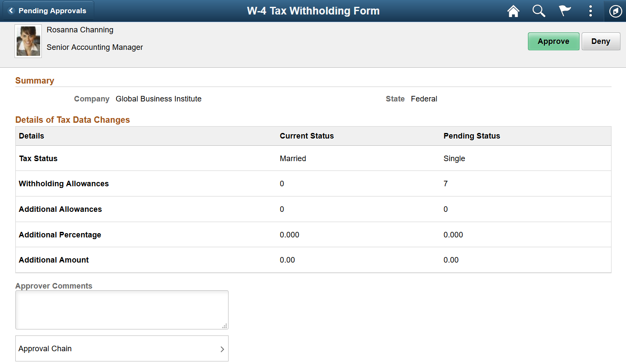Click the pending Withholding Allowances value 7
Viewport: 626px width, 364px height.
[446, 184]
